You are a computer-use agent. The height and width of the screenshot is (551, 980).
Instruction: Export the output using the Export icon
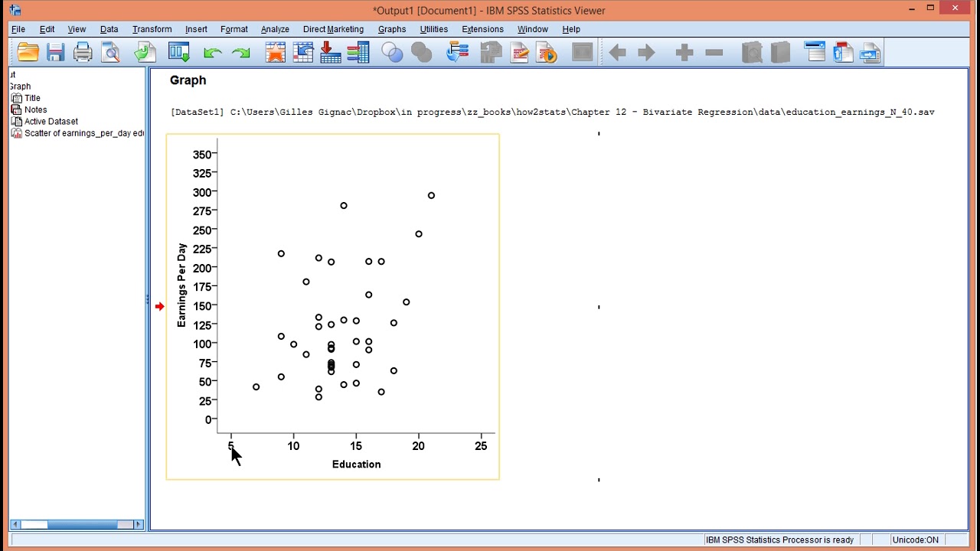(145, 52)
